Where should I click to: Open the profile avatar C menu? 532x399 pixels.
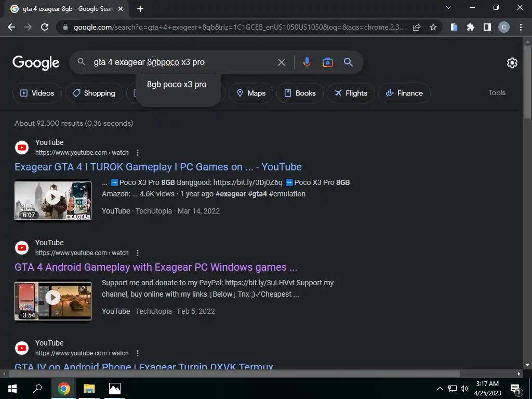pos(504,27)
